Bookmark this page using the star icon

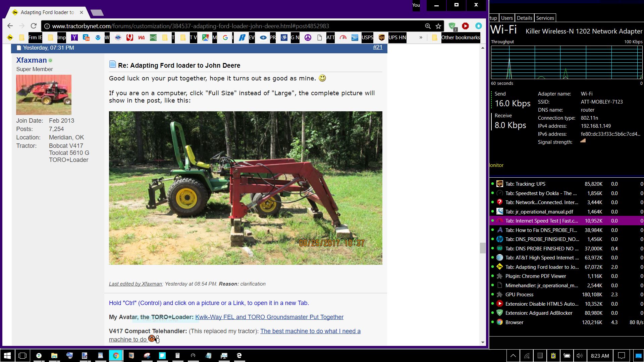438,26
